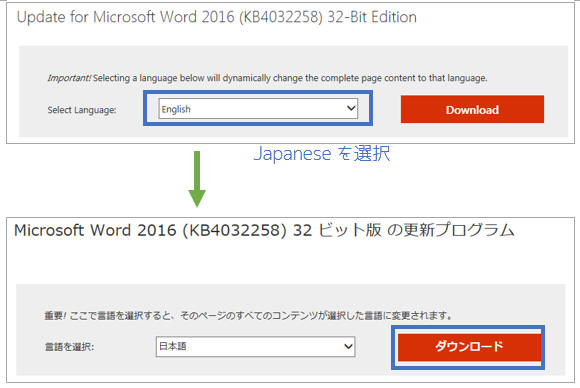Screen dimensions: 580x388
Task: Open the English Select Language dropdown
Action: (258, 109)
